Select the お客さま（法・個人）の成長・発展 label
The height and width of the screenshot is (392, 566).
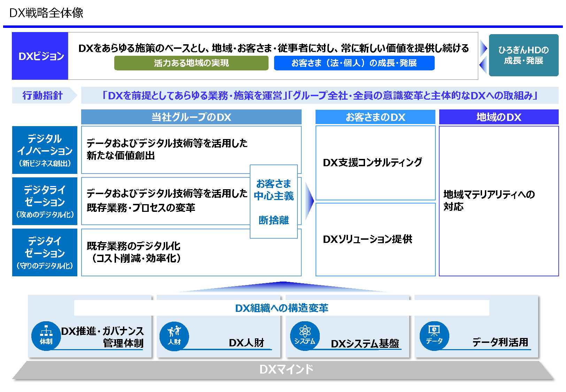pos(354,63)
